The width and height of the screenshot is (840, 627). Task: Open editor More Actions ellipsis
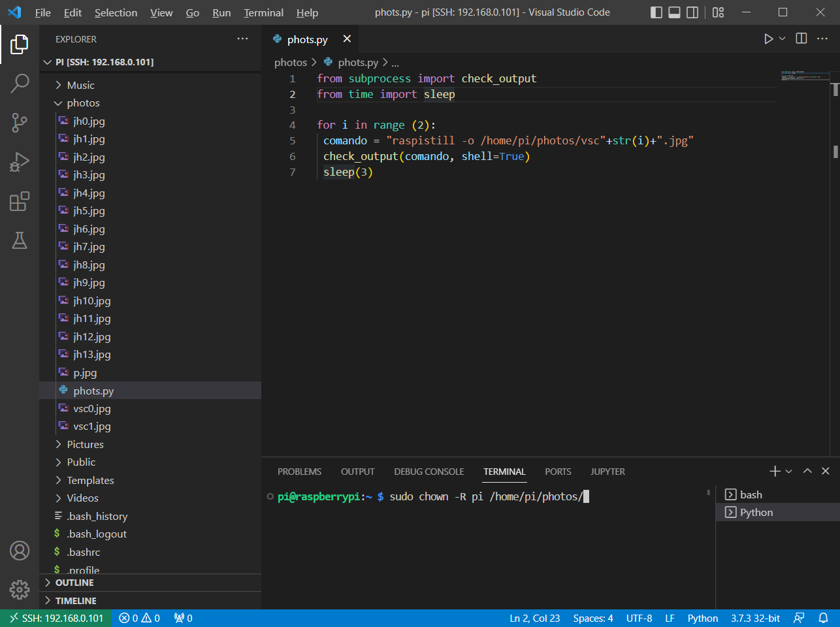click(822, 39)
